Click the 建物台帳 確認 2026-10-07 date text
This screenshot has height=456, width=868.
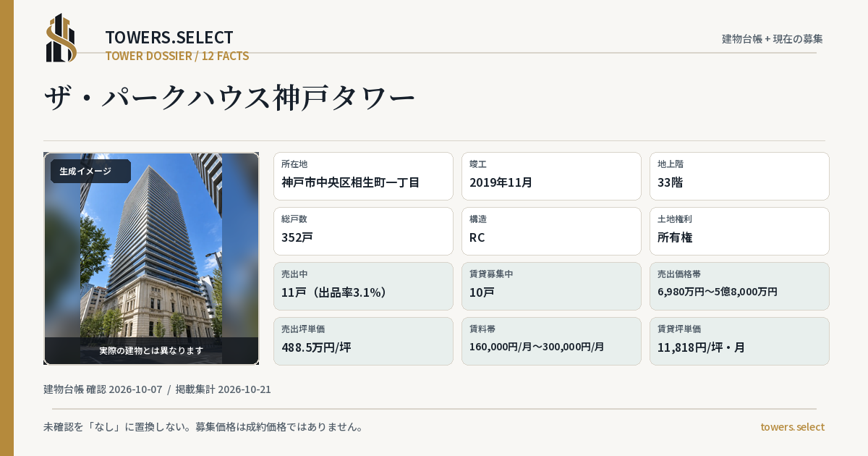(x=103, y=389)
